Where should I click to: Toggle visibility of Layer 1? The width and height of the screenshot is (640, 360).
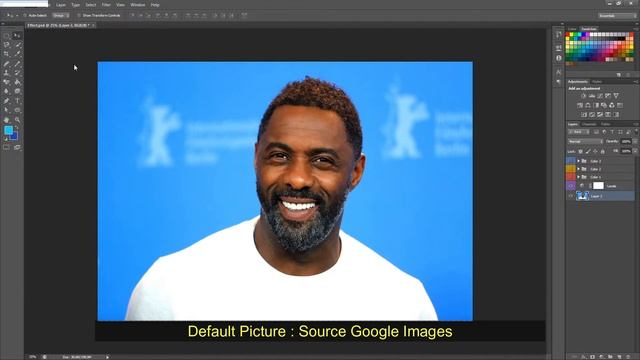coord(571,196)
